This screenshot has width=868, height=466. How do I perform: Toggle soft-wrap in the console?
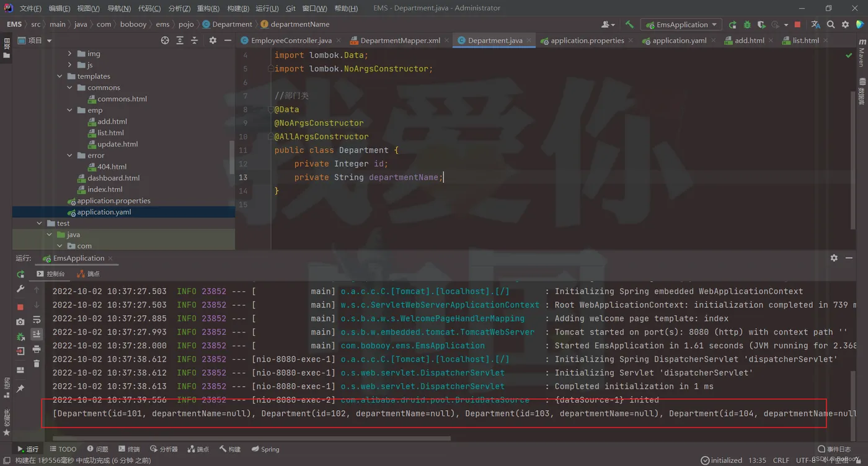pos(37,320)
